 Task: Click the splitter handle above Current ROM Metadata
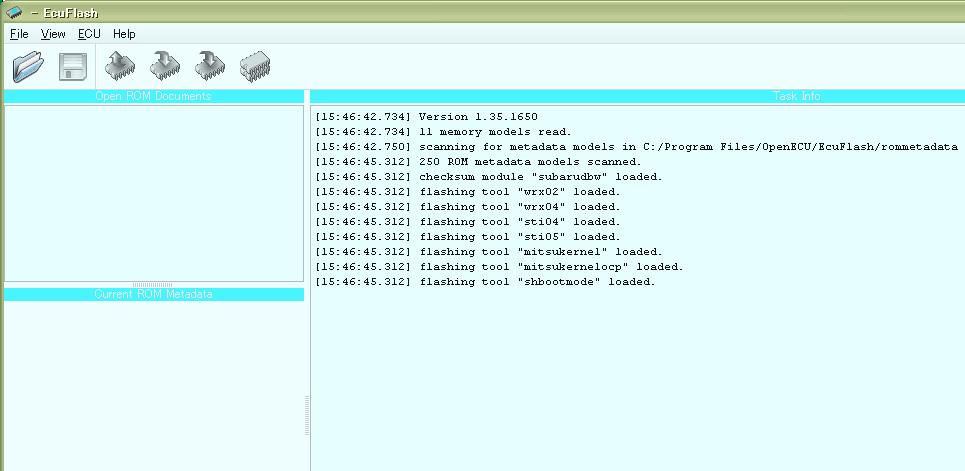coord(153,285)
